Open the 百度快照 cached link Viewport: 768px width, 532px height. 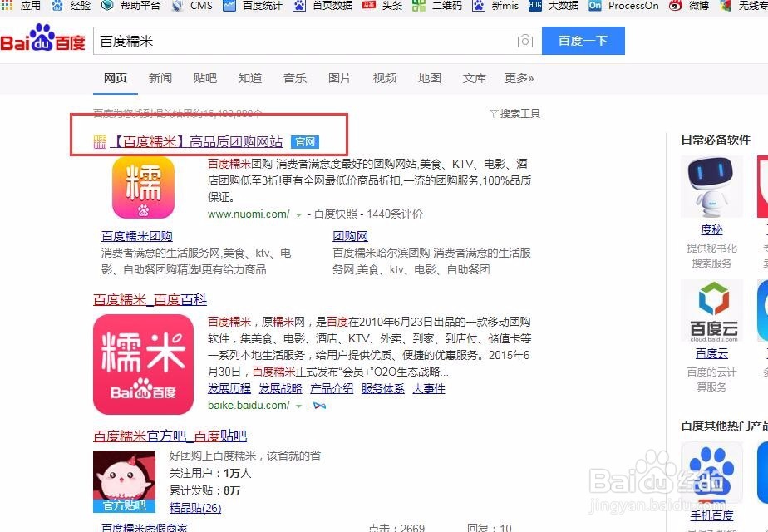(x=335, y=214)
